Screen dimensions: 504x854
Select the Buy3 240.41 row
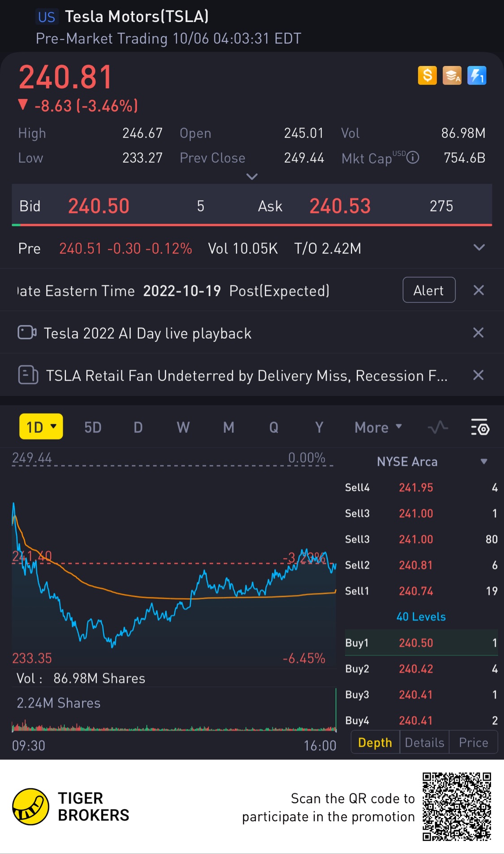click(x=421, y=694)
